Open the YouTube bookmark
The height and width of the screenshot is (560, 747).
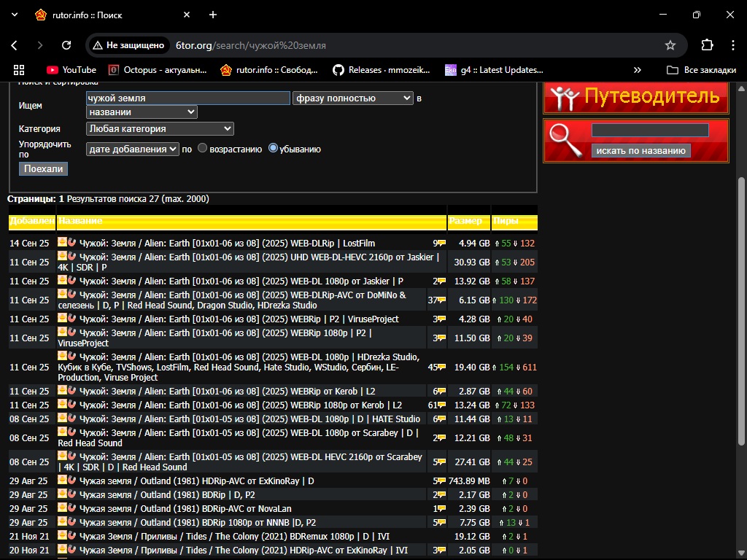click(x=71, y=70)
